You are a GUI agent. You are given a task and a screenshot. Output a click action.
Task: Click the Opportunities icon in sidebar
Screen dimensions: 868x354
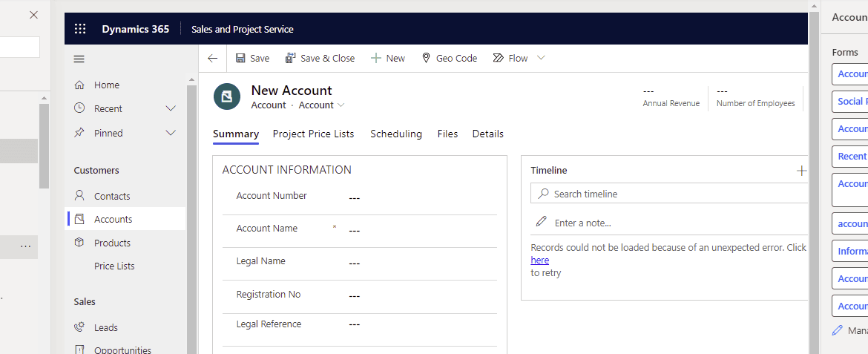pos(79,350)
